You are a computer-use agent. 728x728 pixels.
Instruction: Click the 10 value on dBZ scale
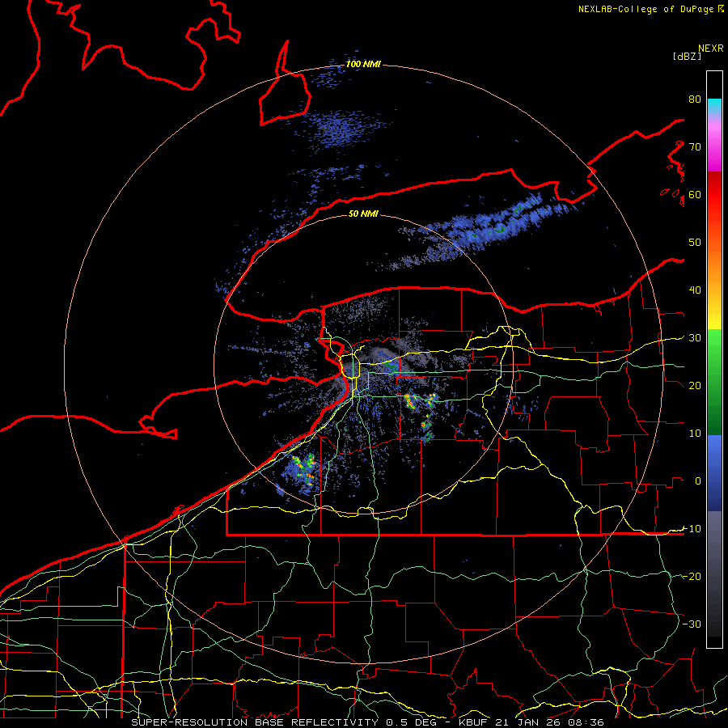tap(695, 434)
